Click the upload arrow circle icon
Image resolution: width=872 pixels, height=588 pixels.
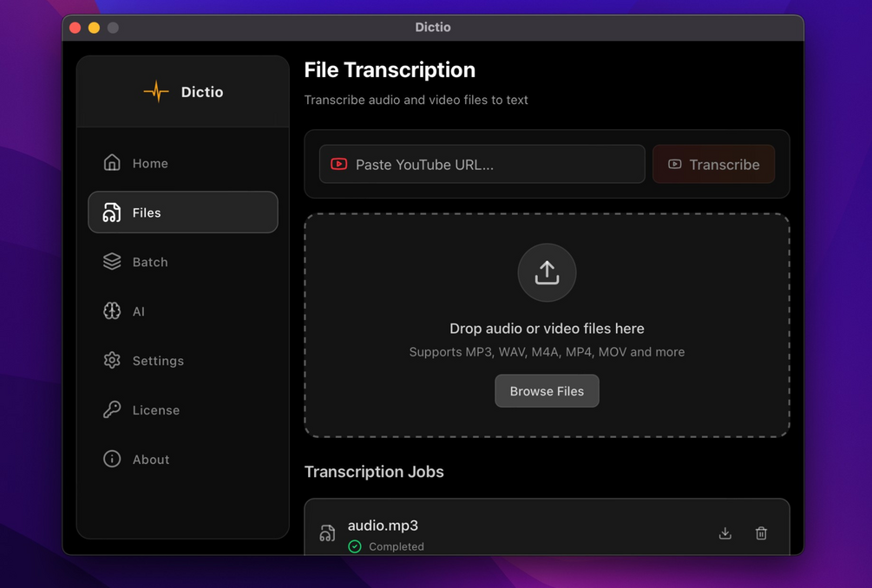pos(547,272)
